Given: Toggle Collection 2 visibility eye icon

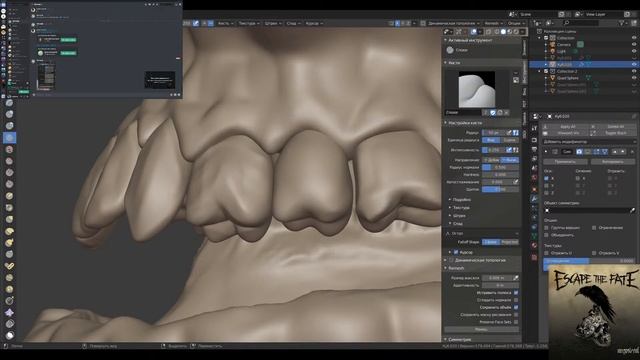Looking at the screenshot, I should pyautogui.click(x=634, y=71).
